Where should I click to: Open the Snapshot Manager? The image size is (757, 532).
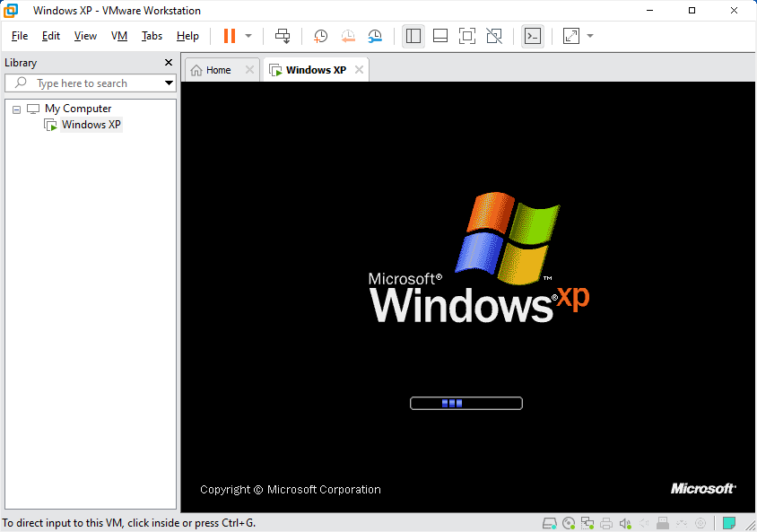375,36
